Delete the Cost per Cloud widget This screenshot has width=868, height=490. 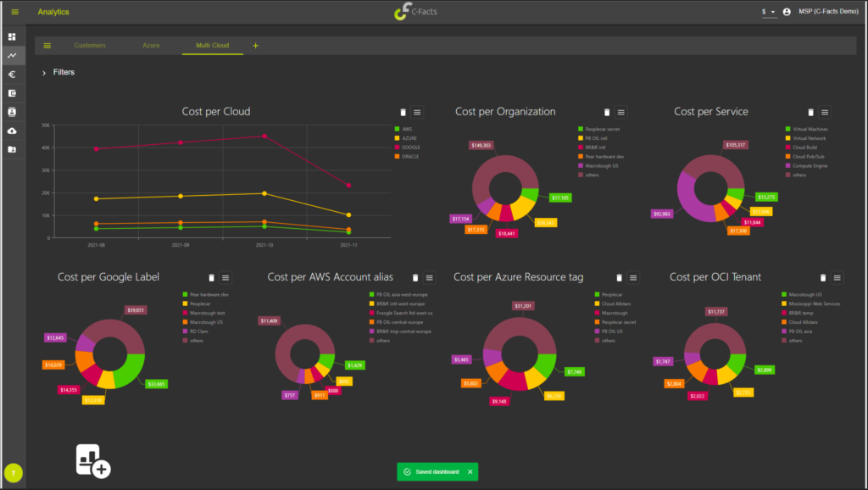[403, 113]
